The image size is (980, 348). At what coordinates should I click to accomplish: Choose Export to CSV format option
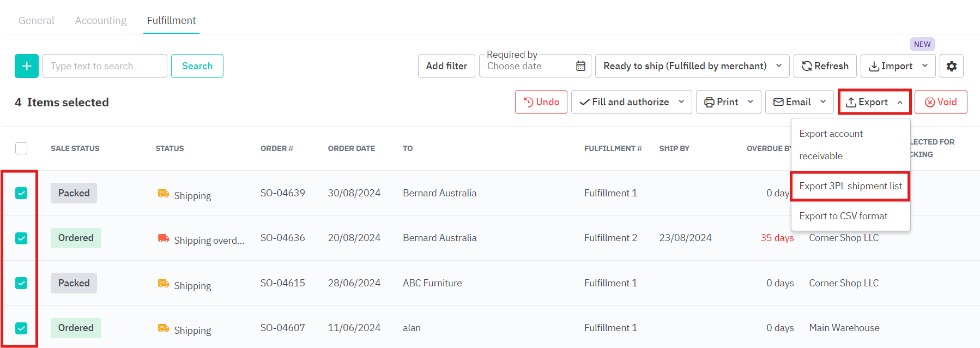click(843, 216)
